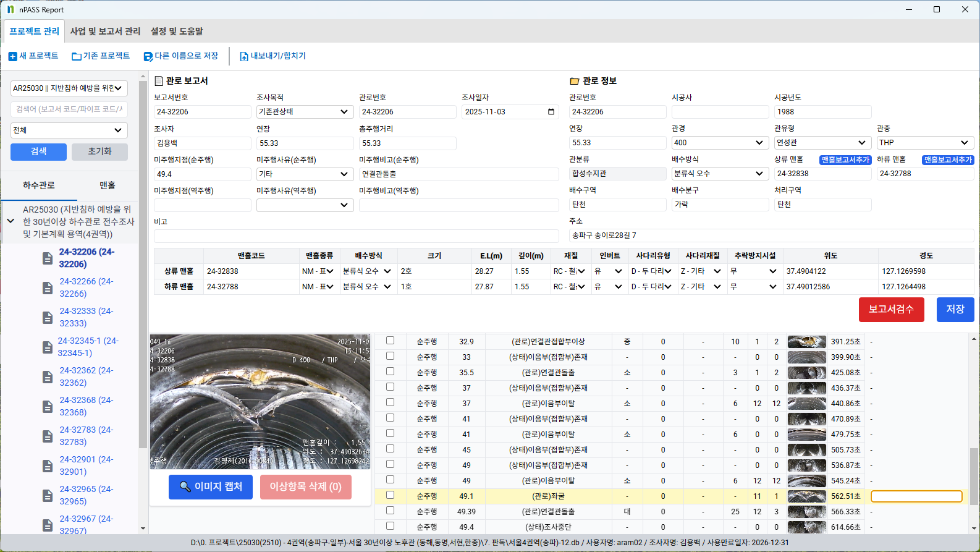Open report document icon for 24-32266

48,288
